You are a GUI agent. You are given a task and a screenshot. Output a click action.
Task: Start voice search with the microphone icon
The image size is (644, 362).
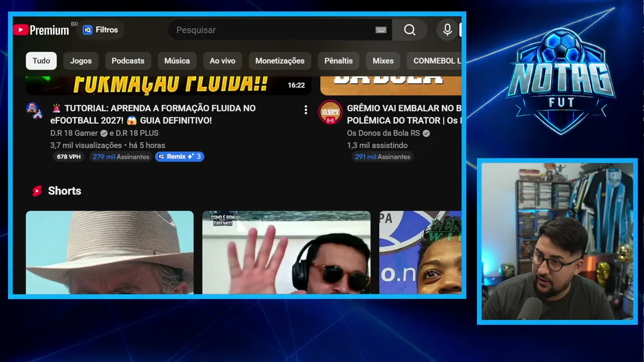coord(447,30)
